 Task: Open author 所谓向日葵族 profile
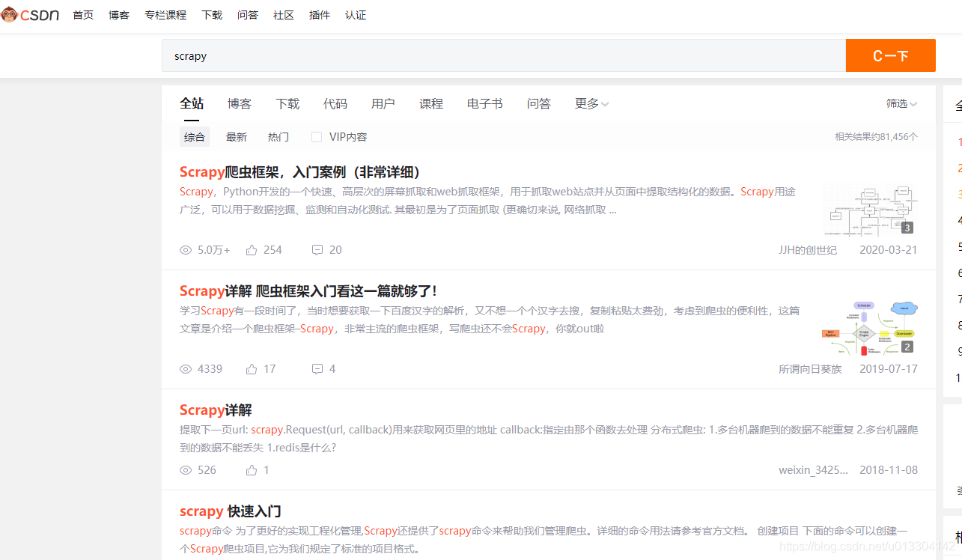pos(810,369)
